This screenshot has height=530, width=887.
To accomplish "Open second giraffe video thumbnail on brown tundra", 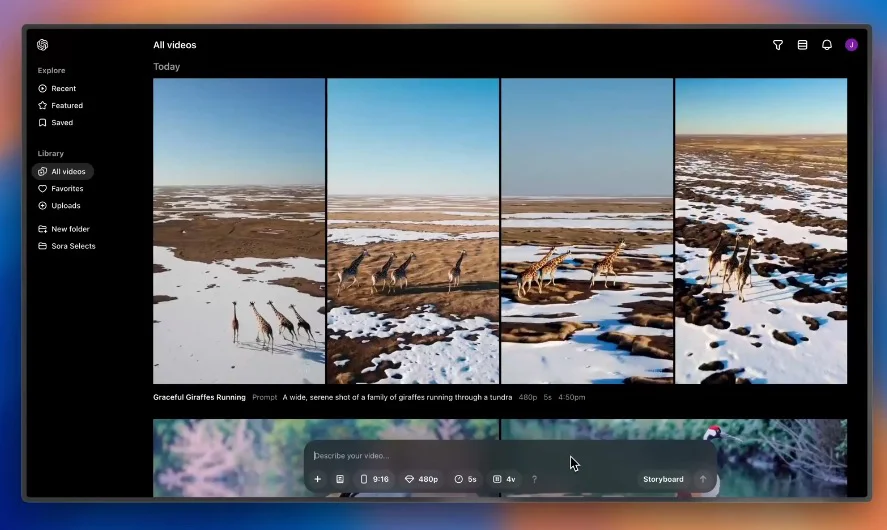I will 413,231.
